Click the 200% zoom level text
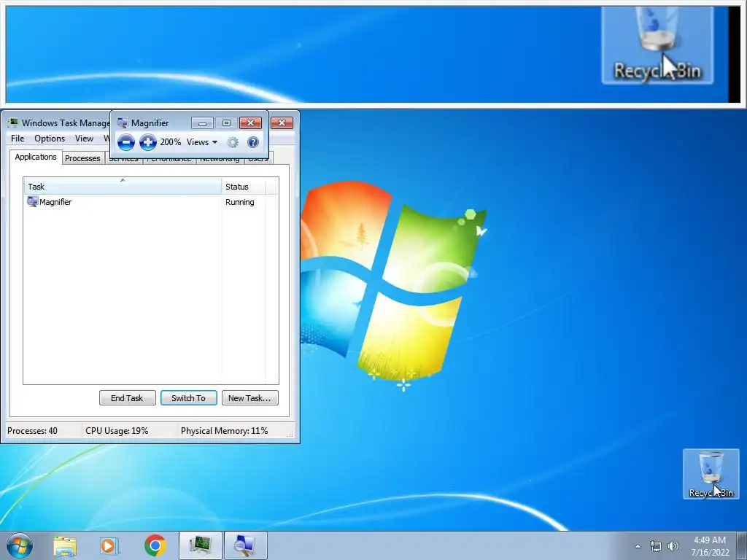This screenshot has height=560, width=747. [171, 142]
